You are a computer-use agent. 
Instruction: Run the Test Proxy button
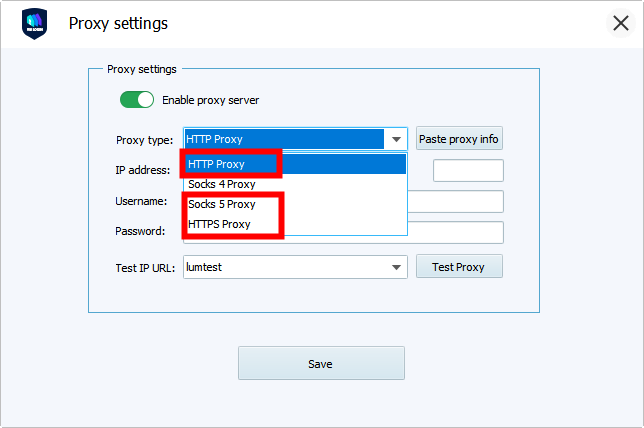[459, 267]
